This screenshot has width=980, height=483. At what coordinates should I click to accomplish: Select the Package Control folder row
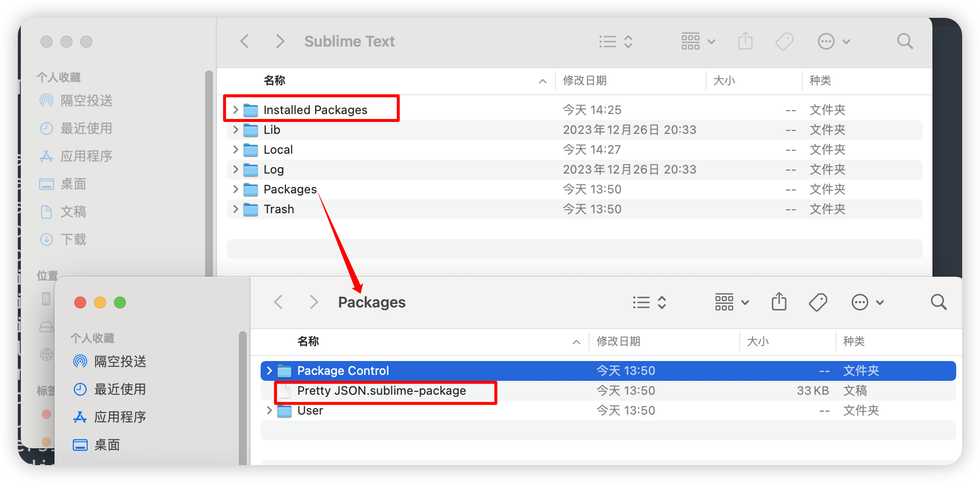608,370
